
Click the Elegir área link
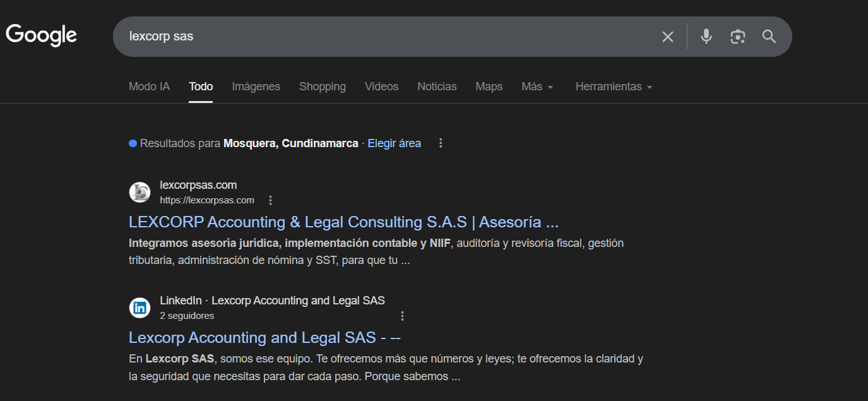(394, 143)
